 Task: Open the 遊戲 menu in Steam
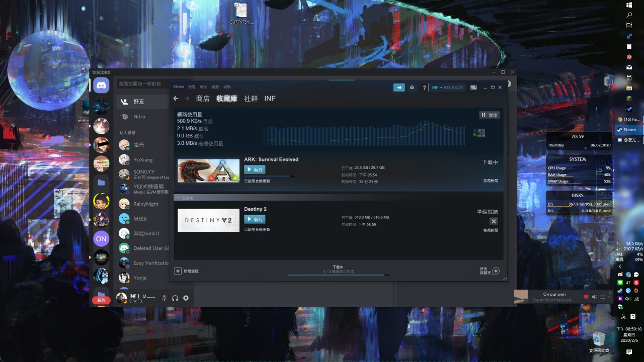coord(215,87)
